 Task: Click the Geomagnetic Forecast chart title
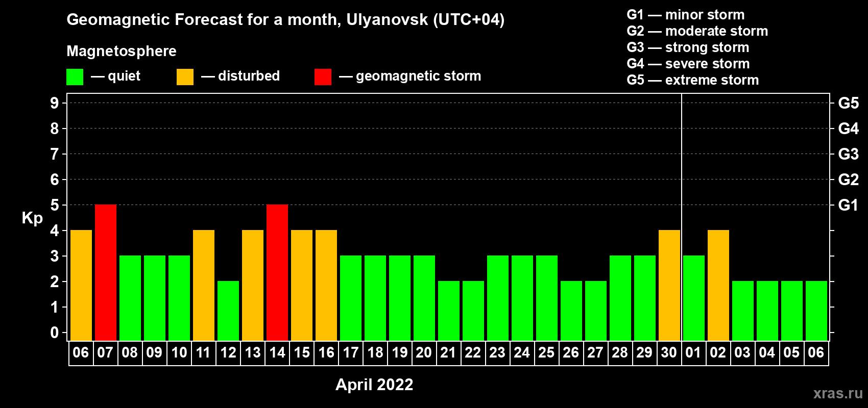point(285,19)
